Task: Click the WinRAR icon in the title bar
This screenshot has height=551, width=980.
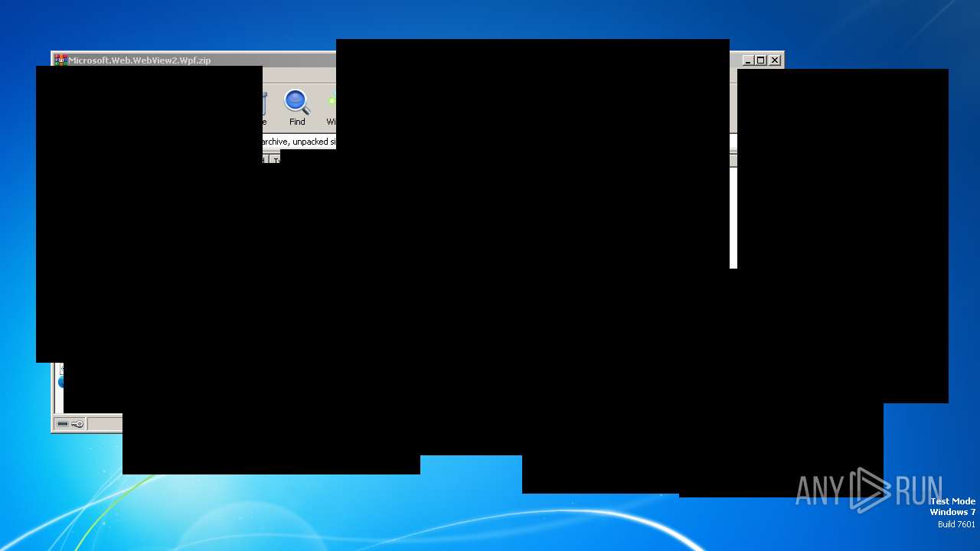Action: 60,60
